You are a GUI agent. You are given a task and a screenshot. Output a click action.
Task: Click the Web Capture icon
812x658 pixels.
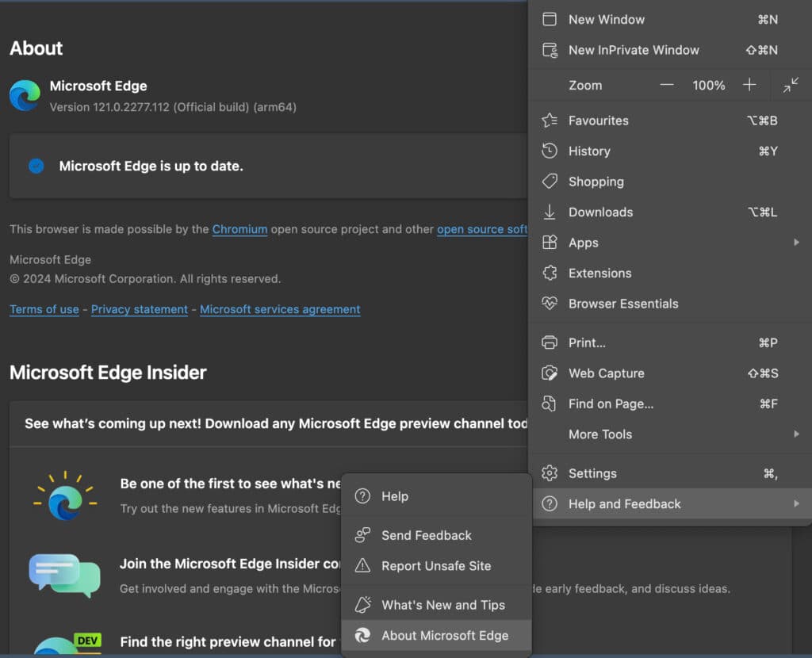point(550,373)
